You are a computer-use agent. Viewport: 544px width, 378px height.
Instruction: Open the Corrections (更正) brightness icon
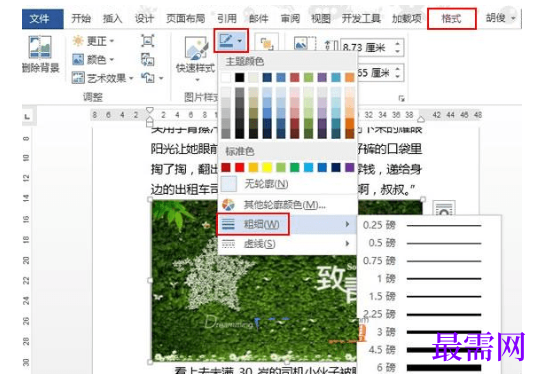tap(78, 41)
